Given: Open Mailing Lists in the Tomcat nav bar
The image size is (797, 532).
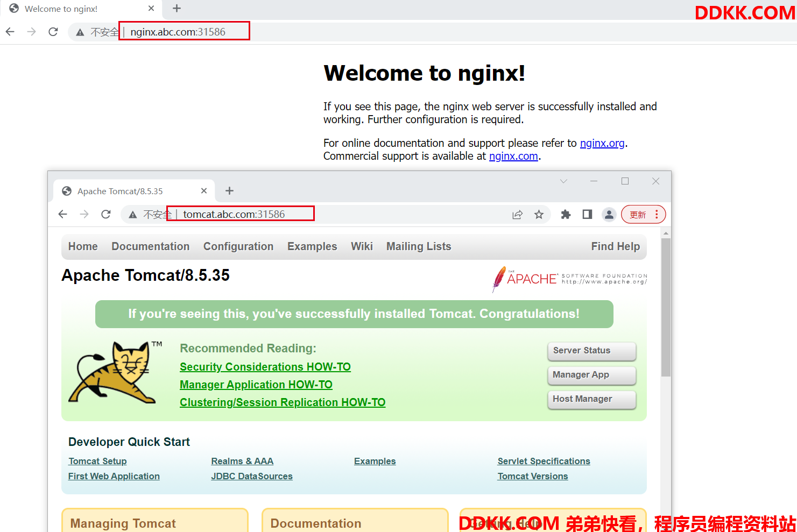Looking at the screenshot, I should (x=419, y=246).
